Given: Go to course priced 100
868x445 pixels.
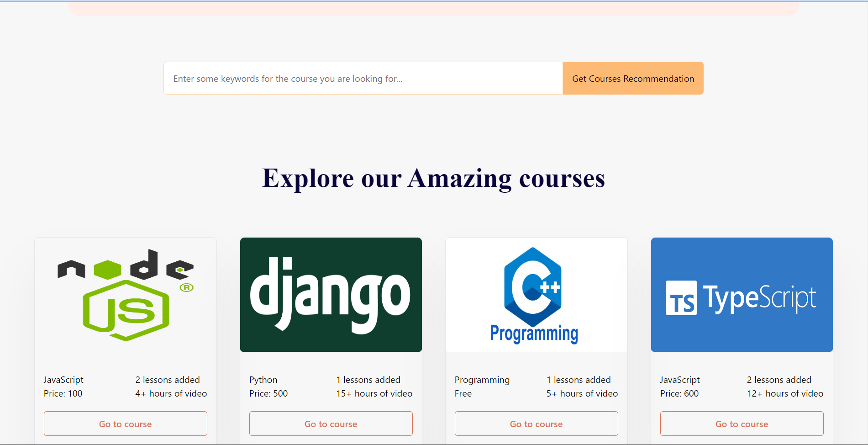Looking at the screenshot, I should (x=126, y=424).
